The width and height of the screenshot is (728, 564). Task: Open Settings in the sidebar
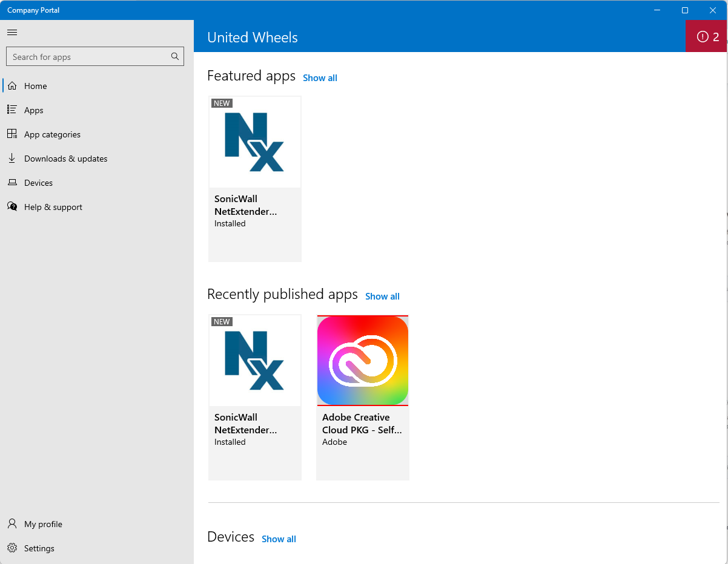(x=97, y=548)
